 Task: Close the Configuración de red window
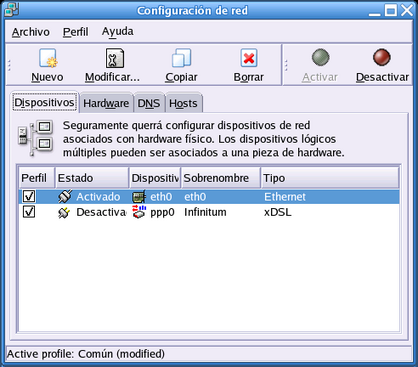tap(407, 10)
